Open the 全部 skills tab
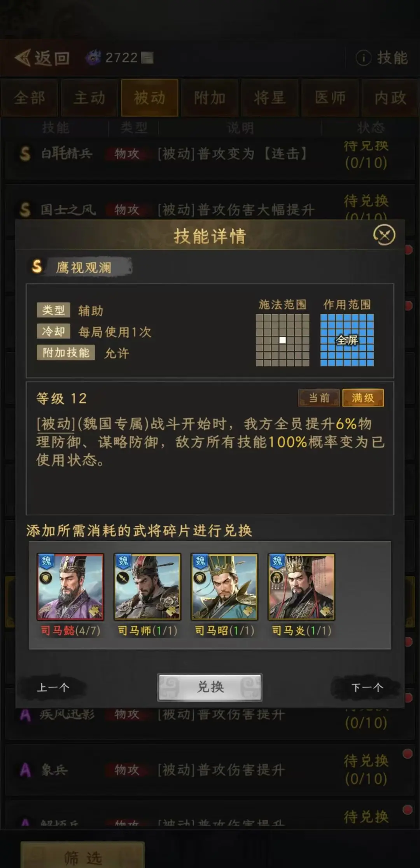 click(30, 98)
